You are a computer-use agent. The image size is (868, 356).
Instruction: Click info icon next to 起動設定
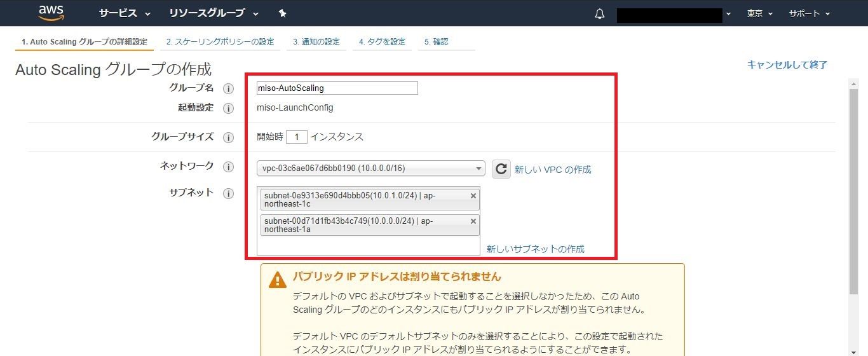click(228, 108)
